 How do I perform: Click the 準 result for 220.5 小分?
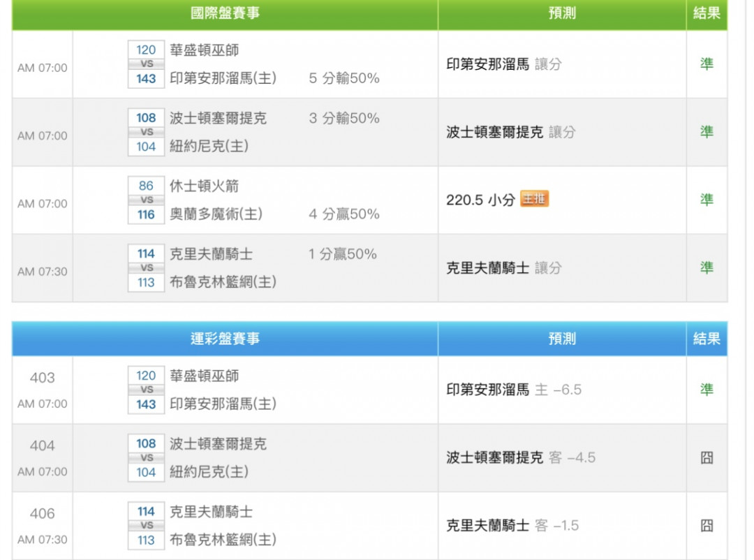(707, 200)
